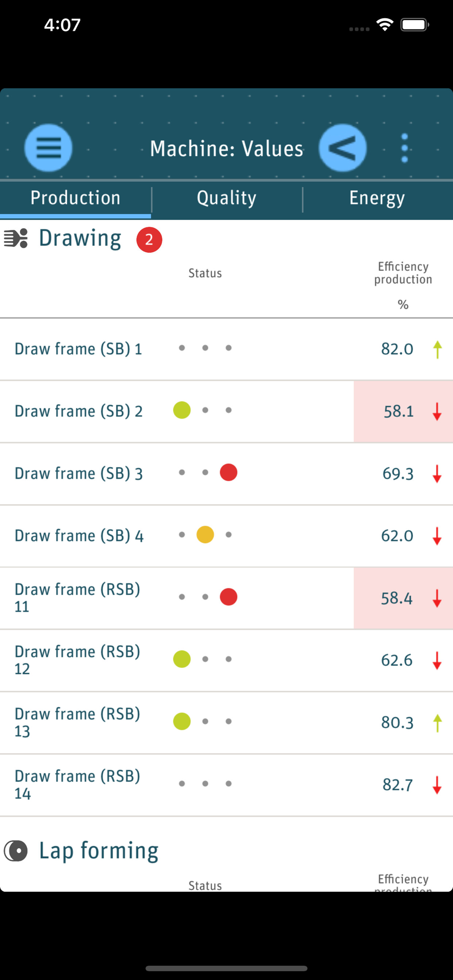Select the Production tab
The image size is (453, 980).
(x=75, y=198)
